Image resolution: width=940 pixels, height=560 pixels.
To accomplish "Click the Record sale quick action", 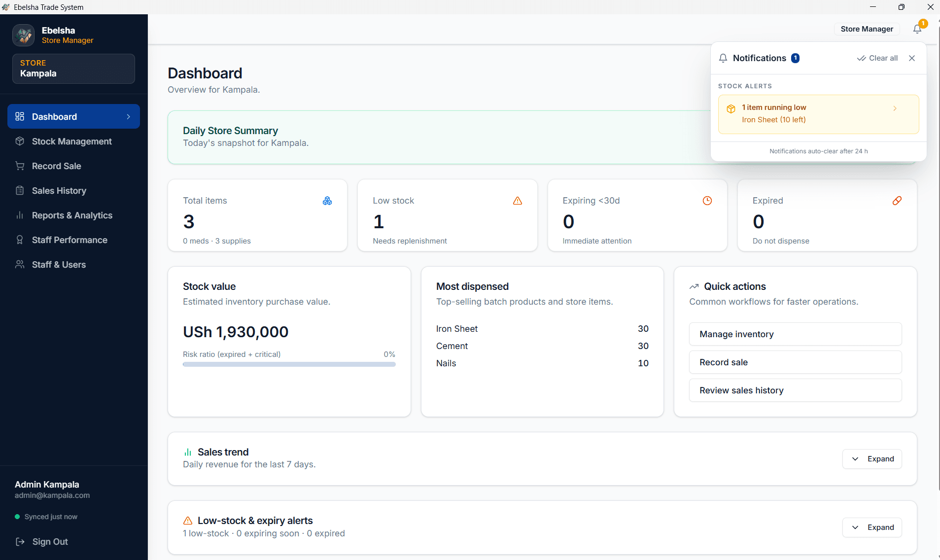I will (x=795, y=362).
